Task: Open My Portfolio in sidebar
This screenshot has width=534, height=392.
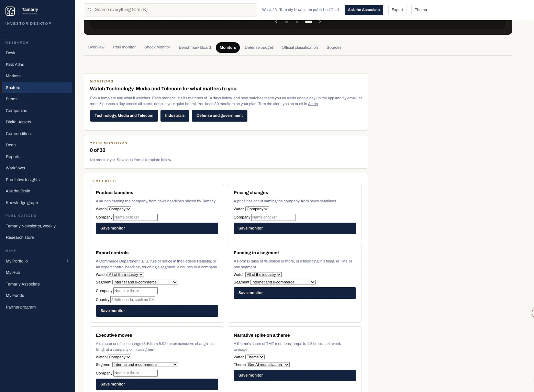Action: 37,261
